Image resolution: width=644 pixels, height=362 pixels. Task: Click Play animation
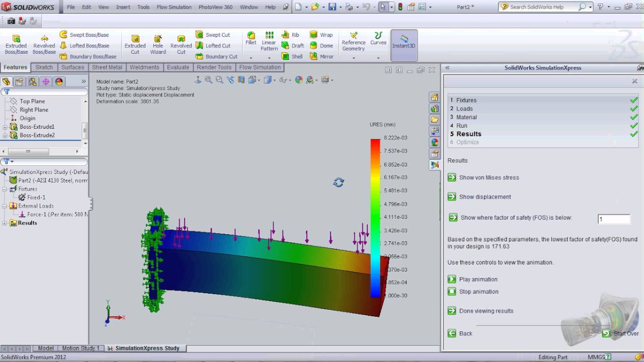(x=473, y=279)
